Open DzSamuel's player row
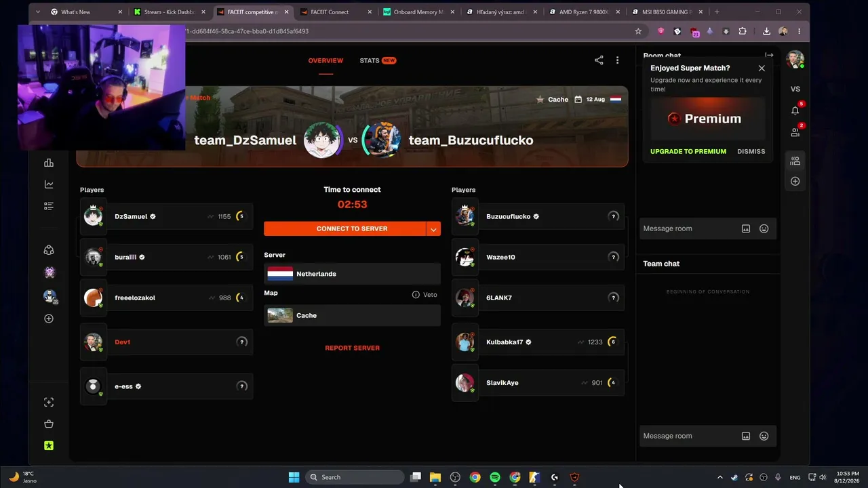The width and height of the screenshot is (868, 488). (166, 217)
